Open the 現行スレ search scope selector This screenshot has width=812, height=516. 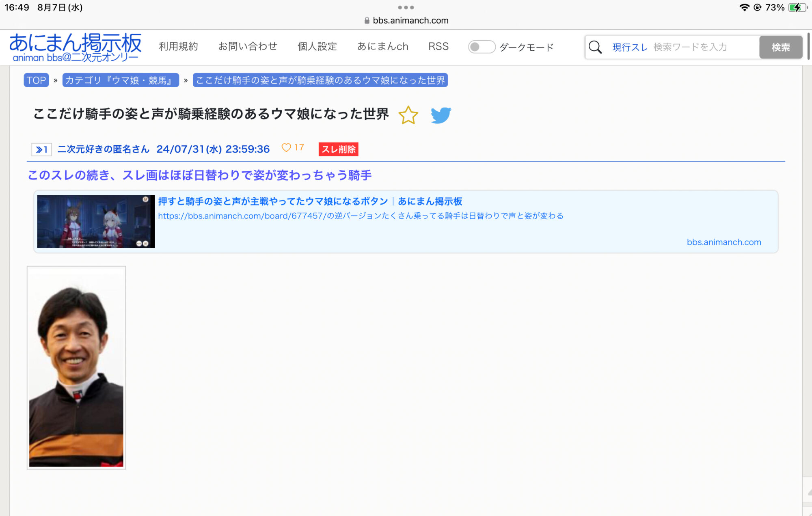click(x=630, y=47)
